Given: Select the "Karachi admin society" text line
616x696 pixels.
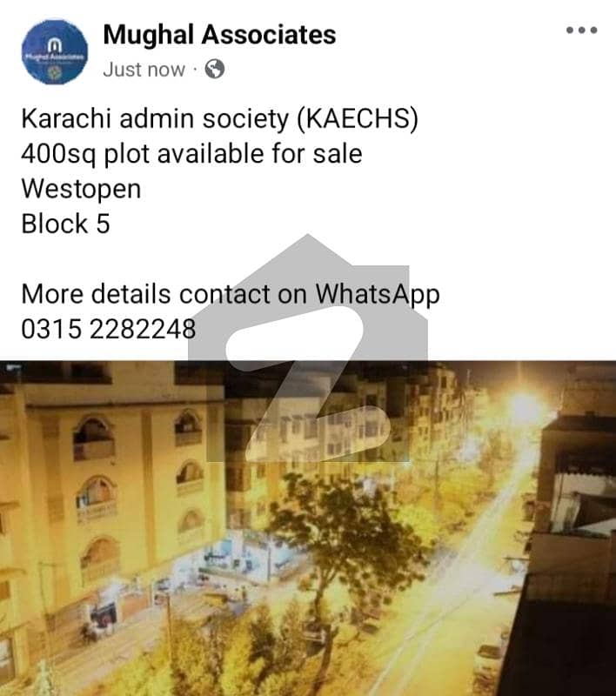Looking at the screenshot, I should click(155, 119).
